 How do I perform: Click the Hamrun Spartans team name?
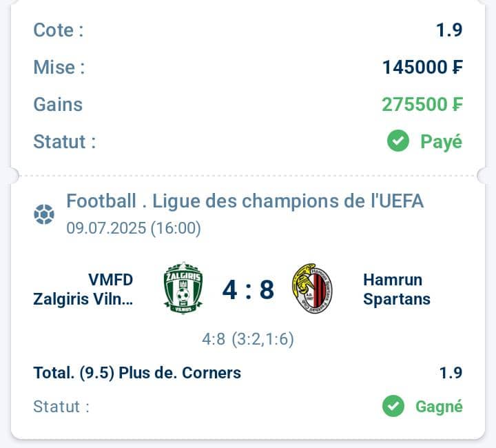coord(397,289)
